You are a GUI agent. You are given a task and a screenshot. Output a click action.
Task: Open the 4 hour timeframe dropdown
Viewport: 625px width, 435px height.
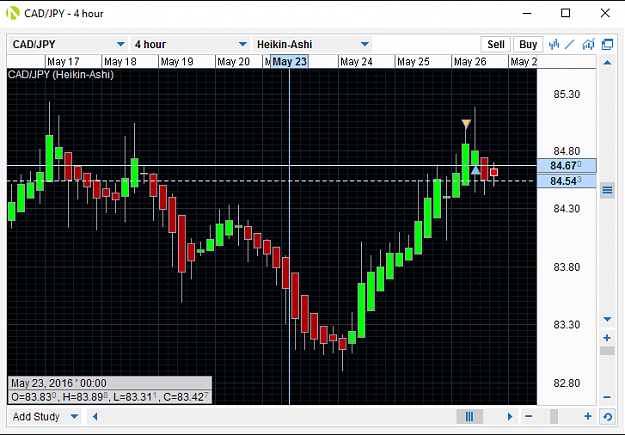click(190, 44)
